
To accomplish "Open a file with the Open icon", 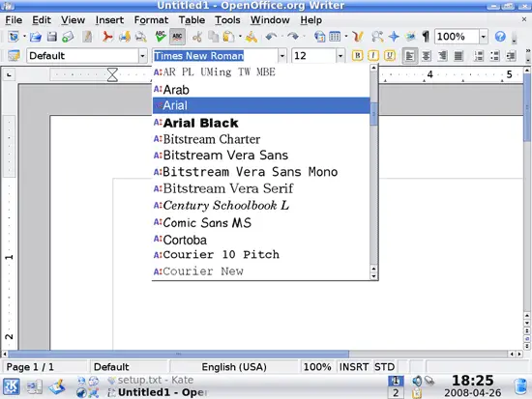I will click(x=35, y=37).
